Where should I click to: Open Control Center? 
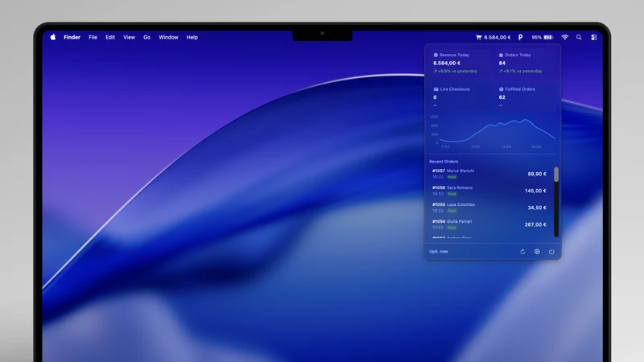(594, 37)
